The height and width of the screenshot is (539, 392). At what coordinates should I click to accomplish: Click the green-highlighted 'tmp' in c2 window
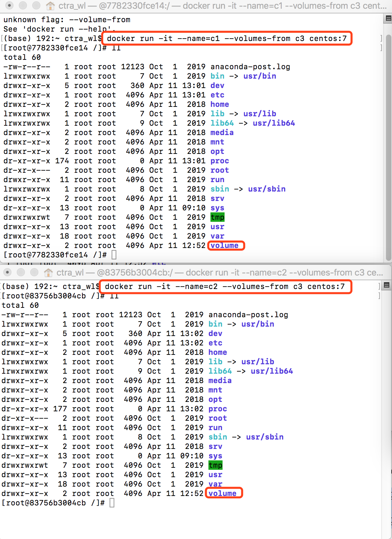215,465
